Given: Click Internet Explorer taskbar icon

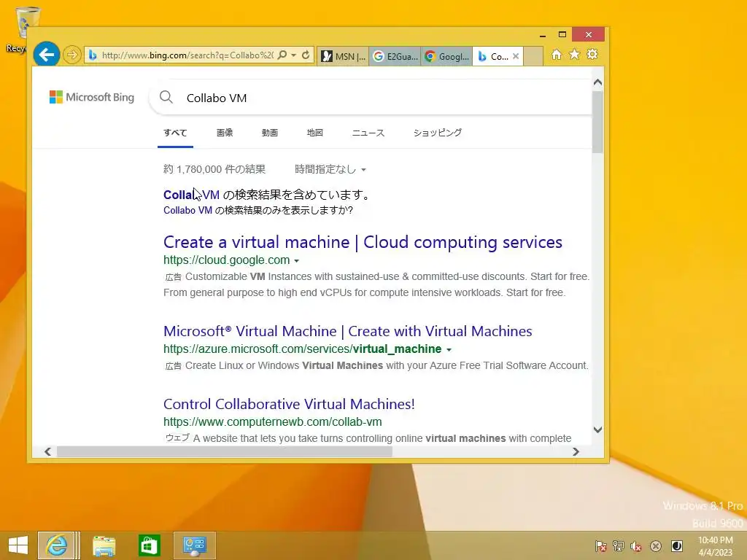Looking at the screenshot, I should click(x=57, y=545).
